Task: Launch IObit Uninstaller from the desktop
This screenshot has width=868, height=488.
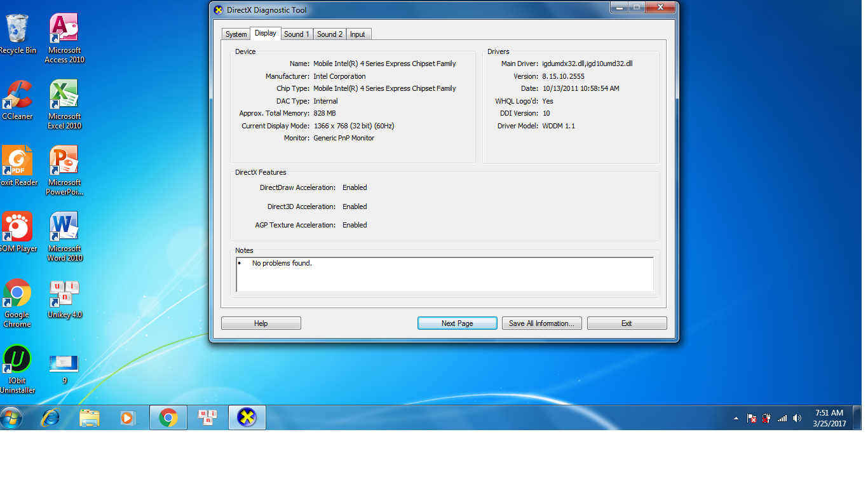Action: coord(17,369)
